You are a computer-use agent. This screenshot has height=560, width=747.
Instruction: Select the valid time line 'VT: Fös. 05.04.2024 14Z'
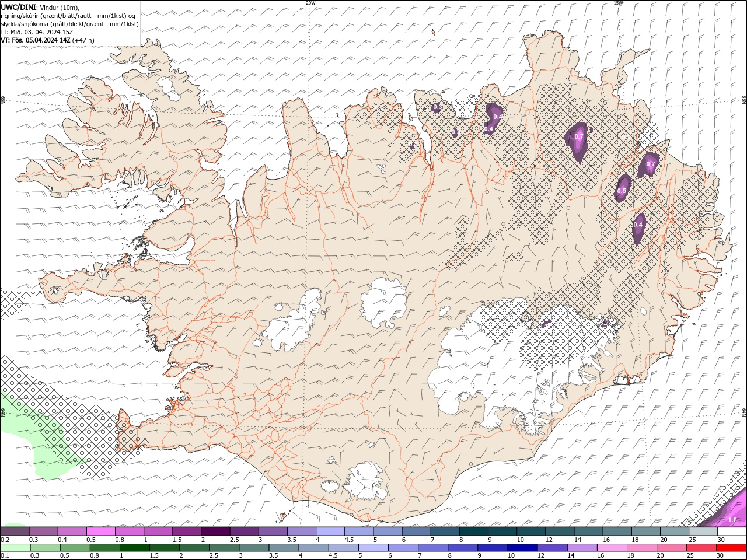coord(36,40)
